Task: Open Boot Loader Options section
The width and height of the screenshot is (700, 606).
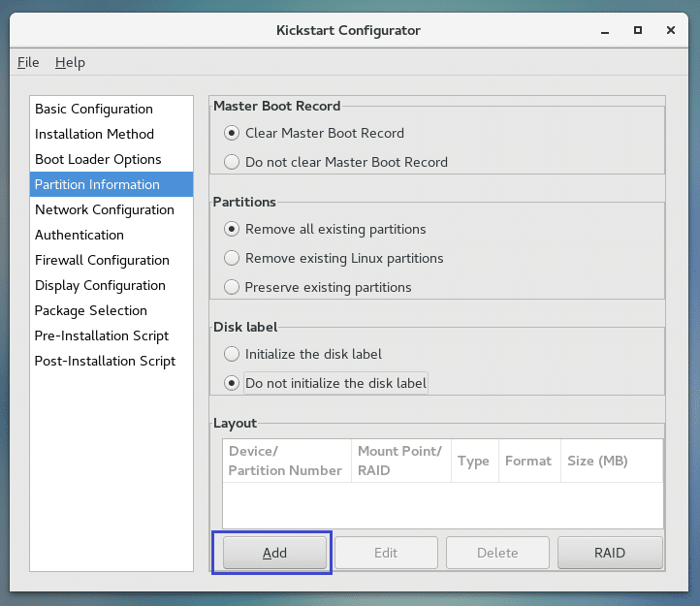Action: tap(98, 159)
